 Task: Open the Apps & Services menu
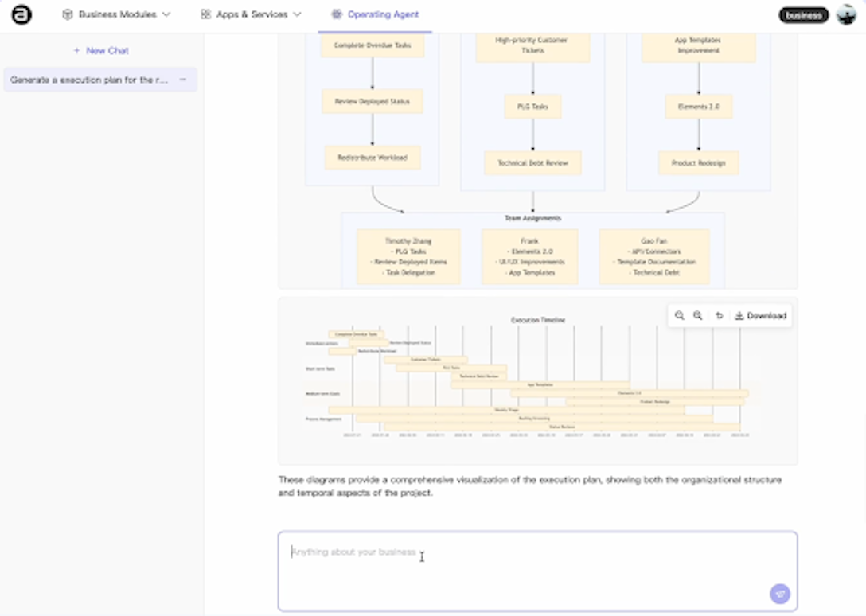251,14
